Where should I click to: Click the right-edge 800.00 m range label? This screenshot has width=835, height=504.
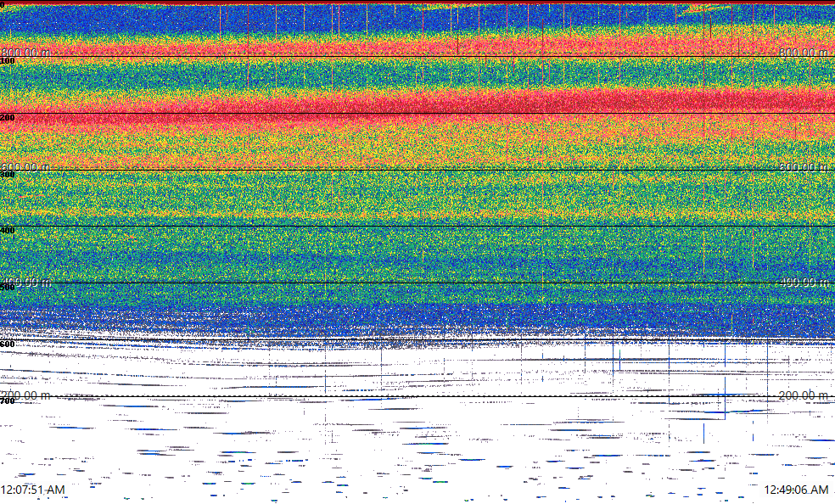[804, 52]
